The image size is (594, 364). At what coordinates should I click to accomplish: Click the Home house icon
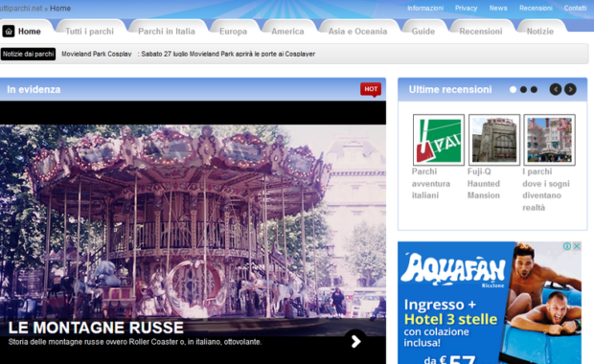click(9, 31)
